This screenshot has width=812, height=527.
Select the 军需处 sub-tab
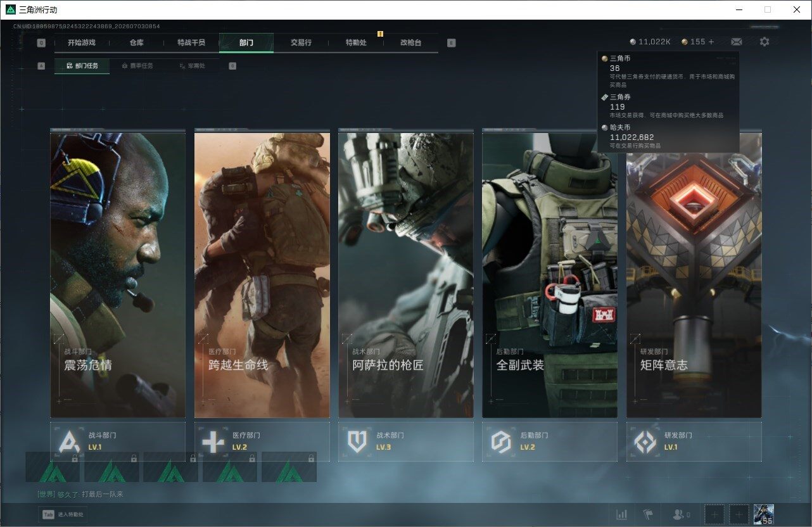[x=191, y=66]
